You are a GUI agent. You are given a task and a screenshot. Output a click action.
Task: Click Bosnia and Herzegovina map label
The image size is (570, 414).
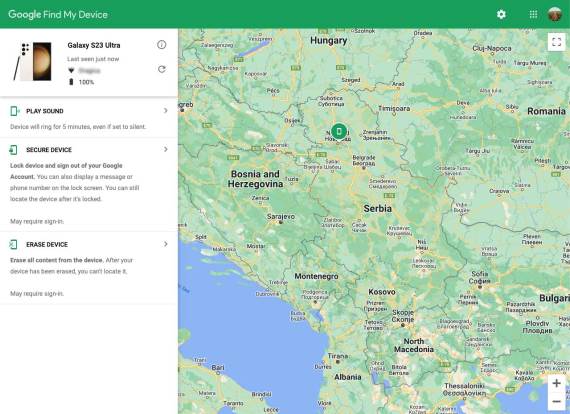255,179
